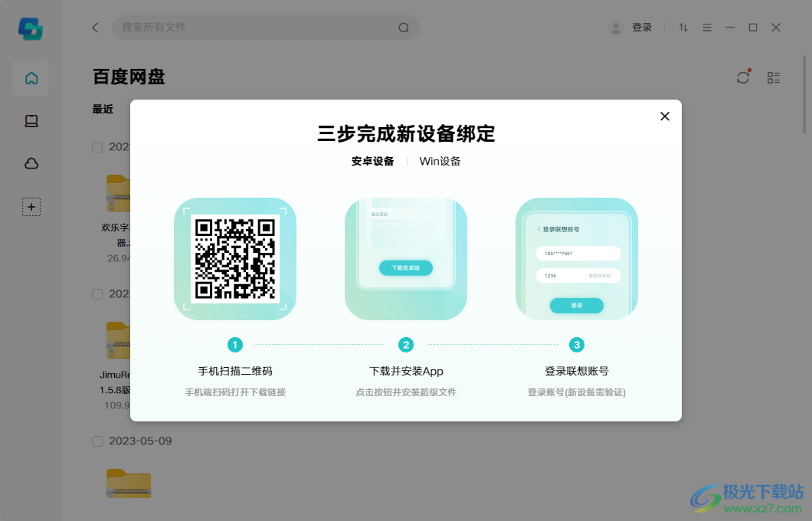Click the user avatar icon
The image size is (812, 521).
tap(616, 28)
